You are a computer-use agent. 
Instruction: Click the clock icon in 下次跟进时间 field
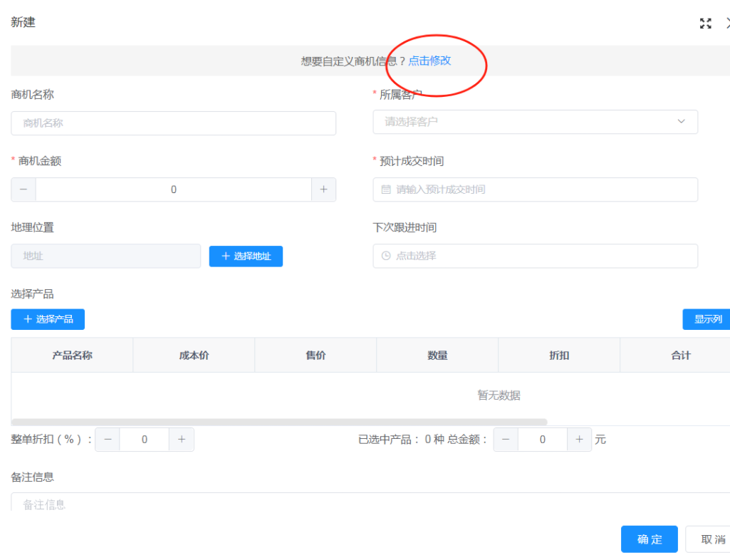[384, 256]
